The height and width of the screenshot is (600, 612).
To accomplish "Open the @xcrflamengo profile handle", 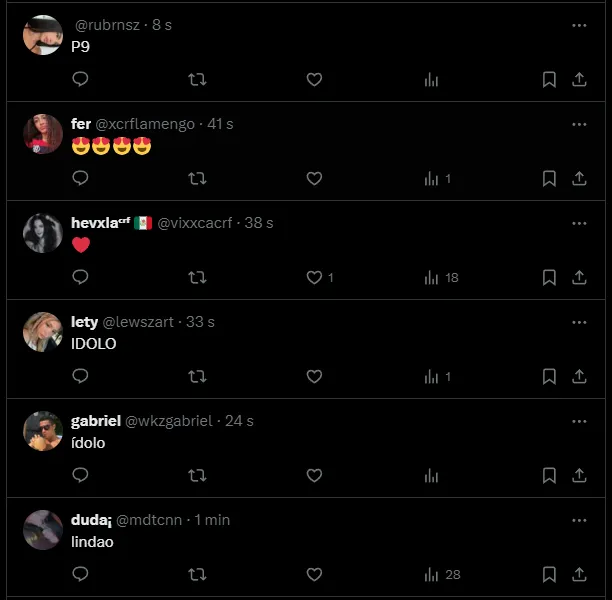I will click(145, 124).
